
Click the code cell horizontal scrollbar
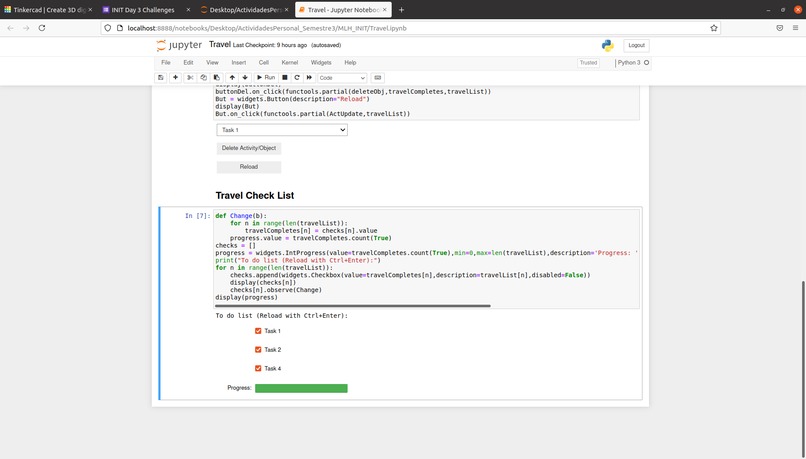click(x=353, y=306)
